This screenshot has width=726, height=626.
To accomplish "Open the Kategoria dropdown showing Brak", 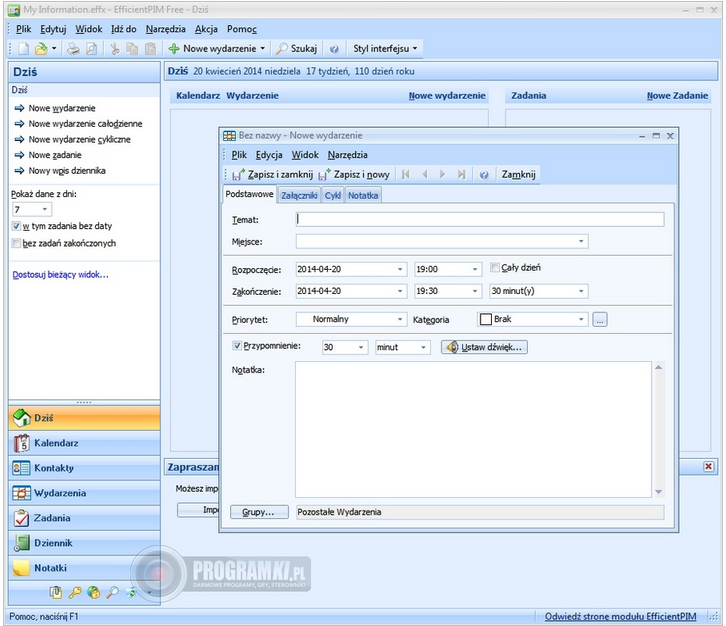I will 581,319.
